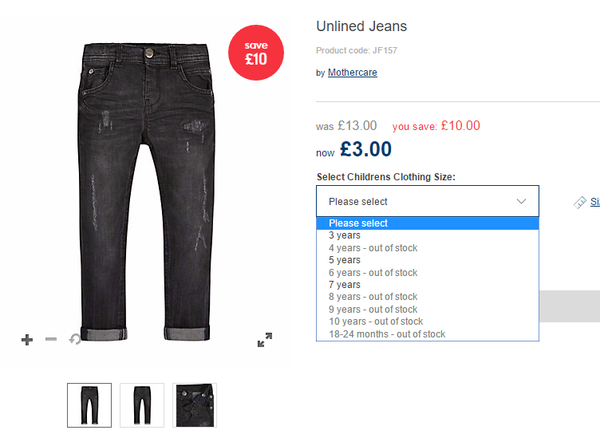This screenshot has width=600, height=438.
Task: Select 10 years out of stock option
Action: click(x=427, y=321)
